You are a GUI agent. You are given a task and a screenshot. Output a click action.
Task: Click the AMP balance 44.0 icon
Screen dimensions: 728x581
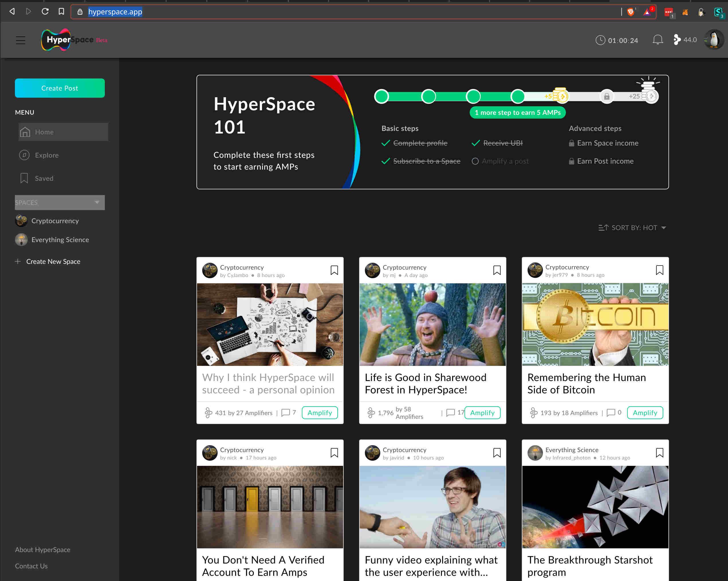(x=677, y=40)
